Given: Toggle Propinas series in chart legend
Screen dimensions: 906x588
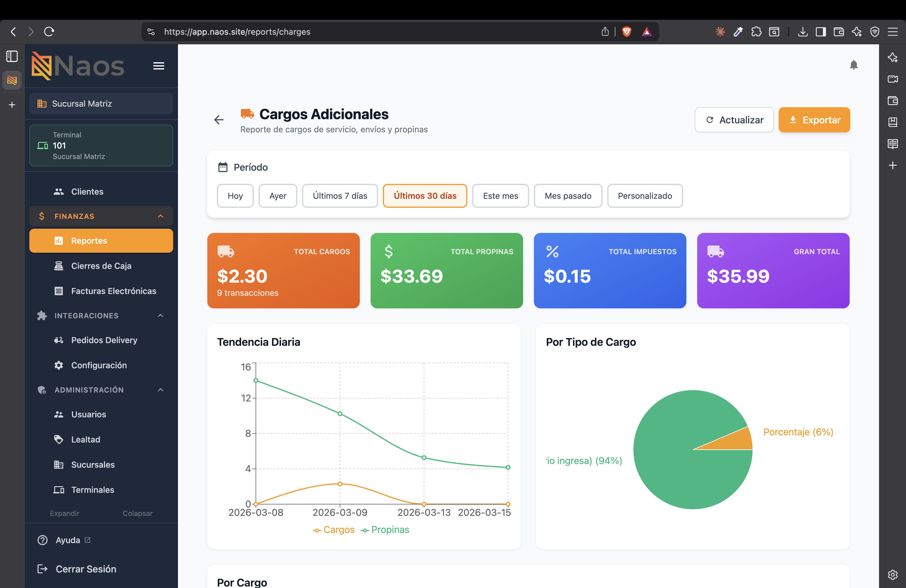Looking at the screenshot, I should tap(385, 529).
